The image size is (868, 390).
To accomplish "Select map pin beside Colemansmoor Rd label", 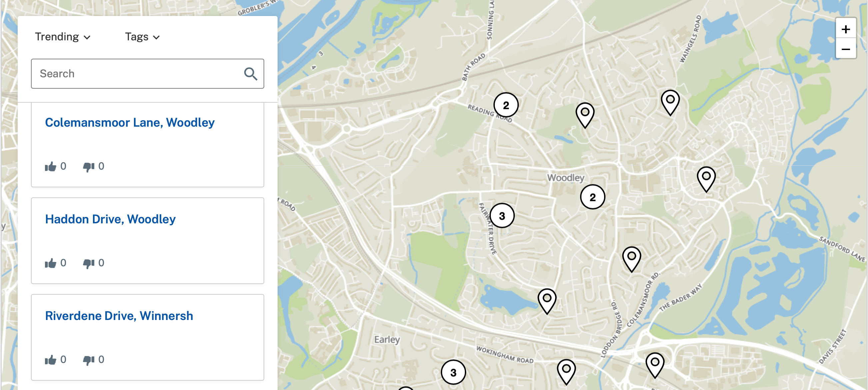I will (x=631, y=258).
